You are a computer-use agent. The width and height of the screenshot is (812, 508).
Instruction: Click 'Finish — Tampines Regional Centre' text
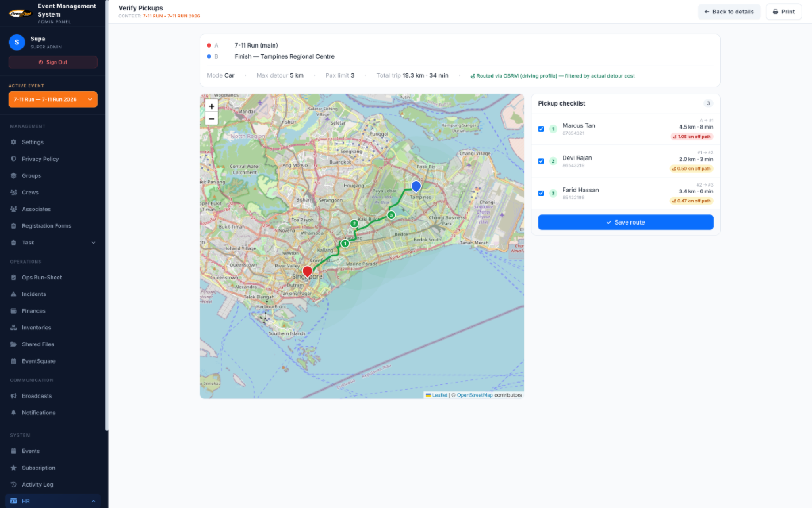[284, 56]
